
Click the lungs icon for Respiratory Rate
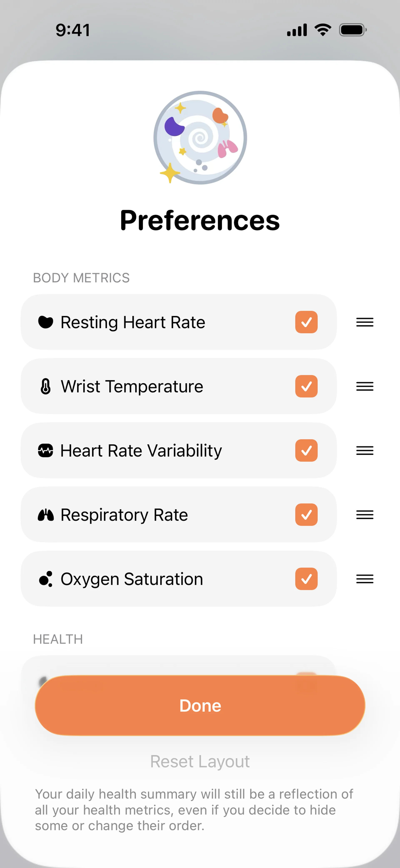[45, 515]
